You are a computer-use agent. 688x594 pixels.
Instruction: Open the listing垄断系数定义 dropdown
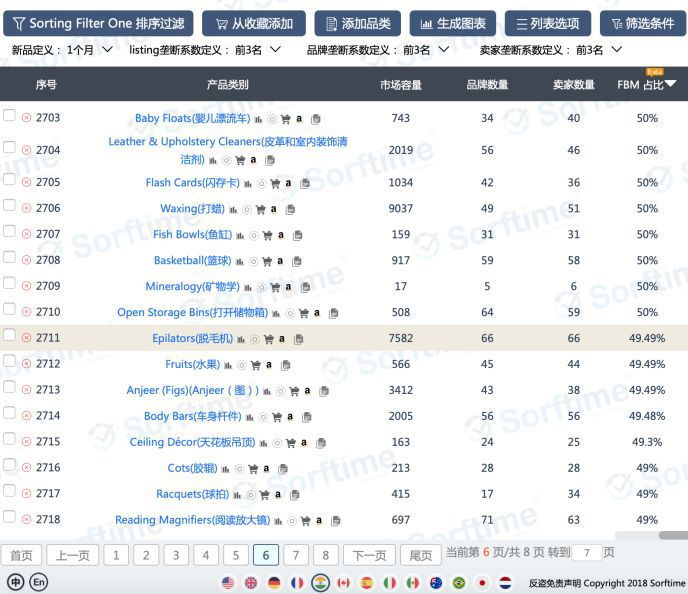(258, 50)
